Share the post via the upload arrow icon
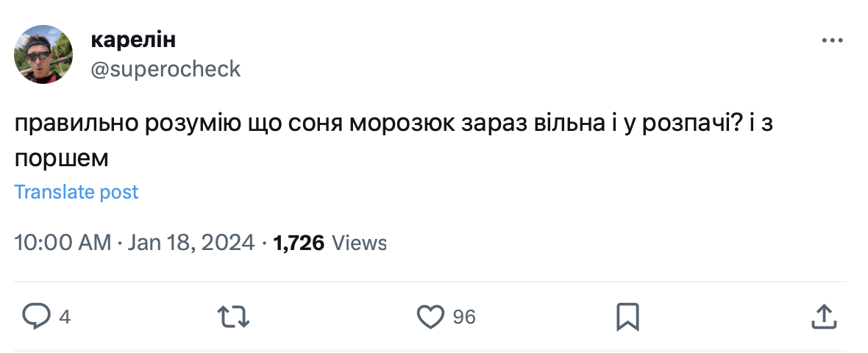 click(825, 317)
